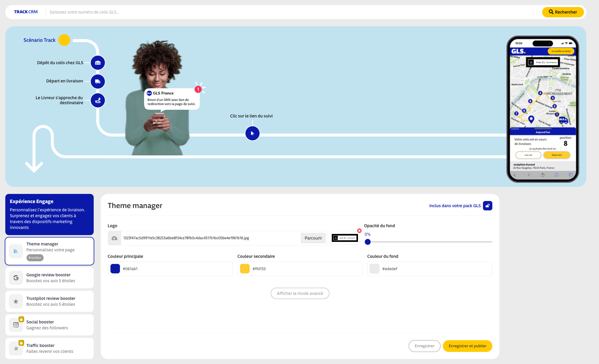Click the Départ en livraison truck icon

(98, 82)
